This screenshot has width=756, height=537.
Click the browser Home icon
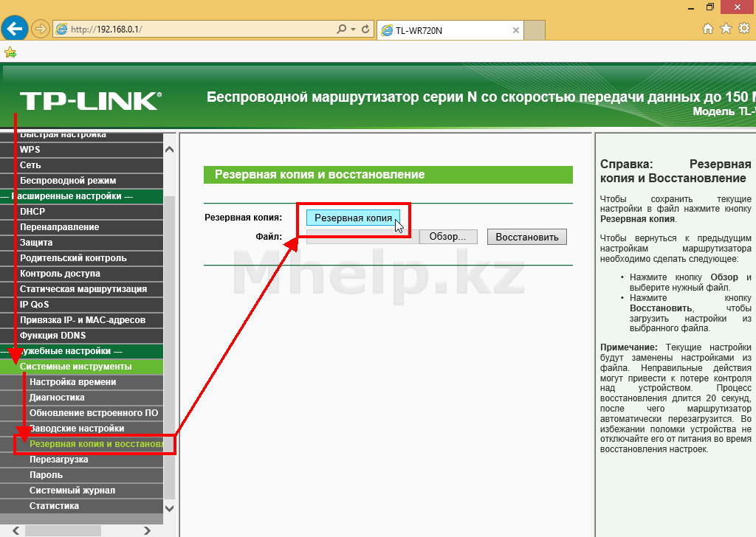coord(708,29)
